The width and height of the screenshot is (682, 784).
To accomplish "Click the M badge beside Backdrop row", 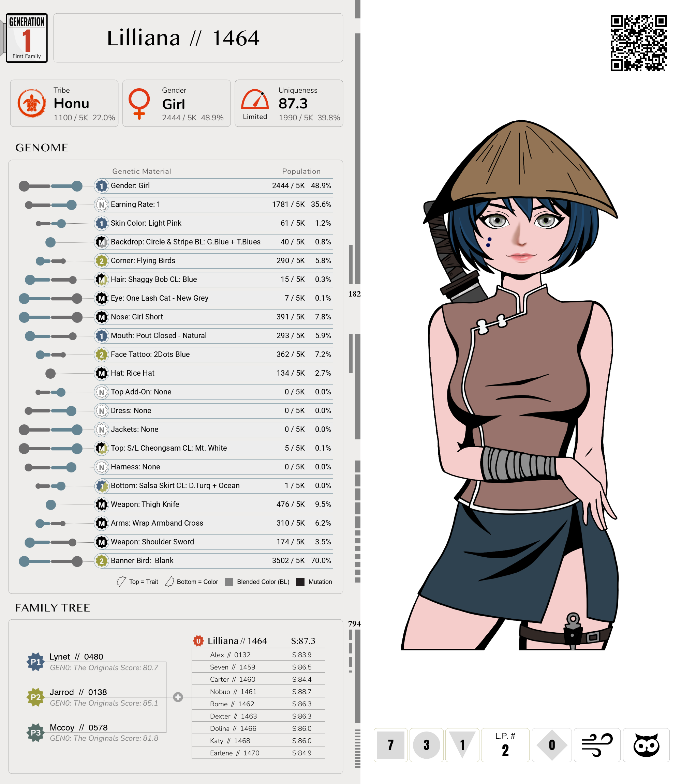I will coord(101,242).
